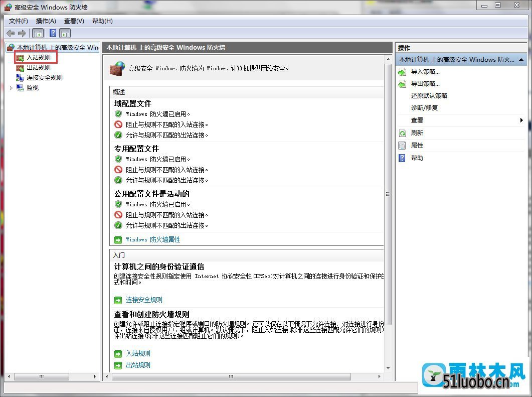Select 监视 node in the tree
The height and width of the screenshot is (397, 532).
[x=33, y=88]
